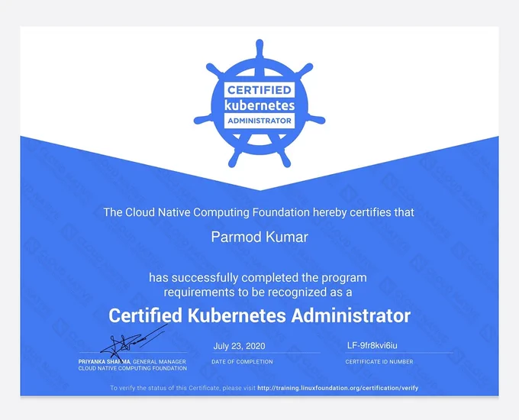Click the 'CERTIFIED' banner in the logo
Screen dimensions: 519x420
[x=259, y=90]
